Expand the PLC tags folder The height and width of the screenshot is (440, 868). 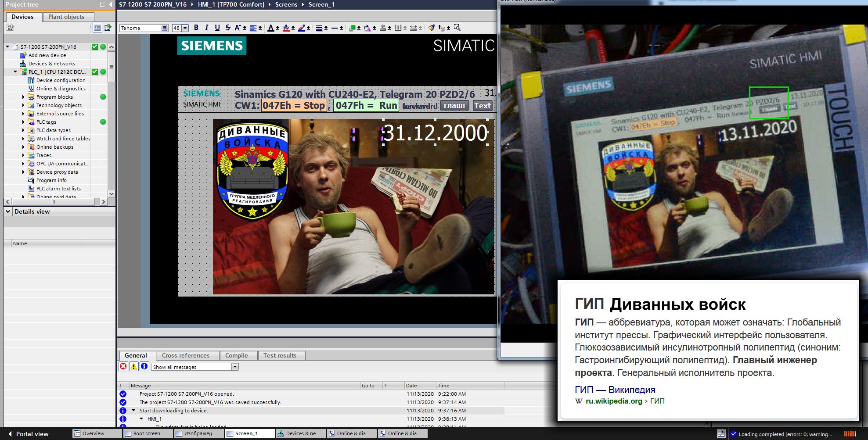(x=23, y=122)
